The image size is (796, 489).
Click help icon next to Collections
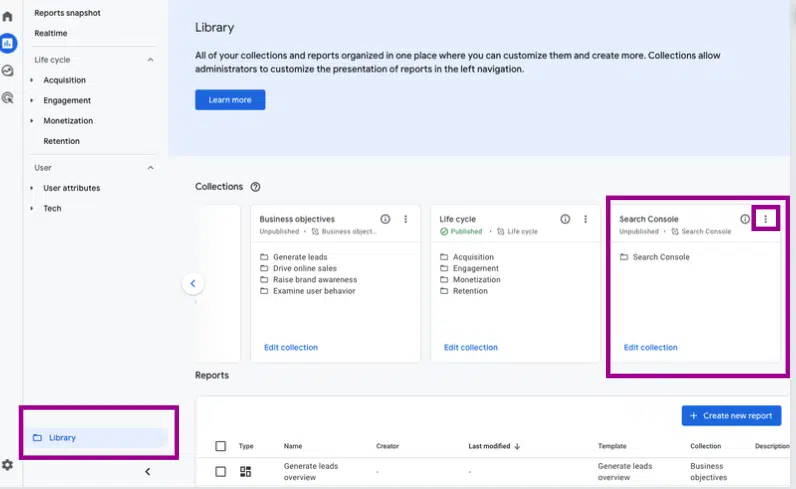[255, 187]
